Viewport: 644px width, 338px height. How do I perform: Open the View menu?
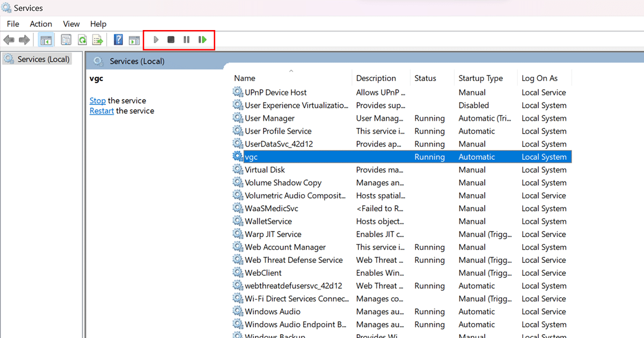tap(71, 24)
